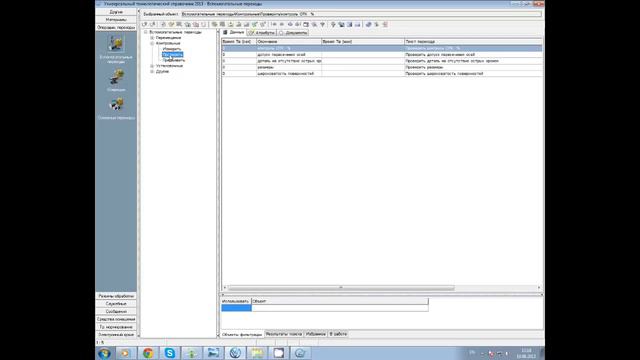Click the table's right scroll arrow
Viewport: 640px width, 360px height.
click(x=539, y=288)
